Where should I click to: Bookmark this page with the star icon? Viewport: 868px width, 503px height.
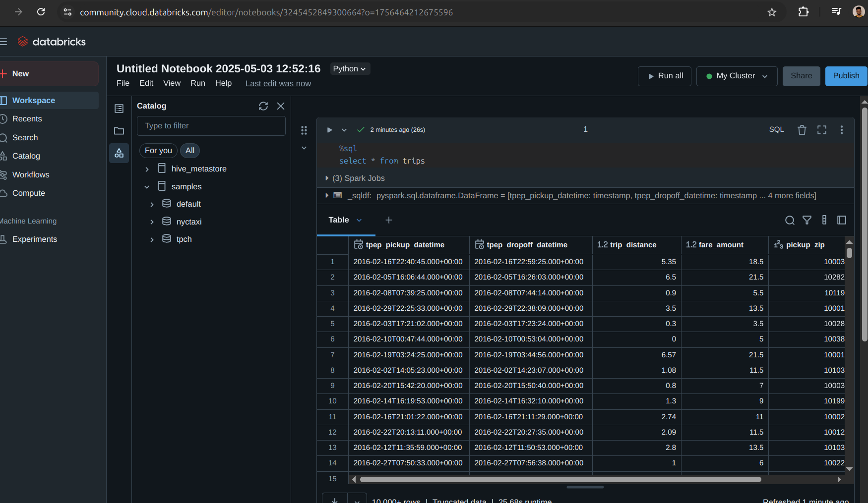(x=772, y=12)
